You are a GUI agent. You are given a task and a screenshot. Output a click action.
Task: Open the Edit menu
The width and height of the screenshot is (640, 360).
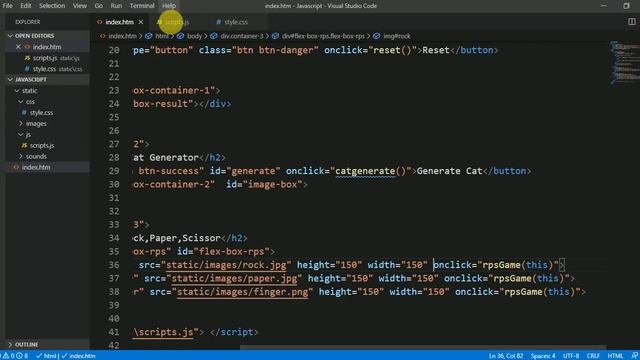click(x=26, y=6)
